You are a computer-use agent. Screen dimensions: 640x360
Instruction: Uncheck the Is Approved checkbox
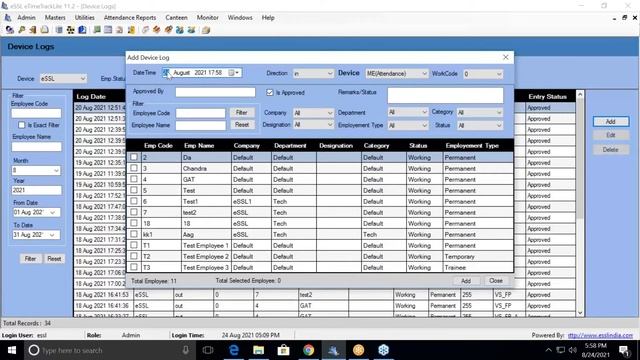tap(270, 93)
